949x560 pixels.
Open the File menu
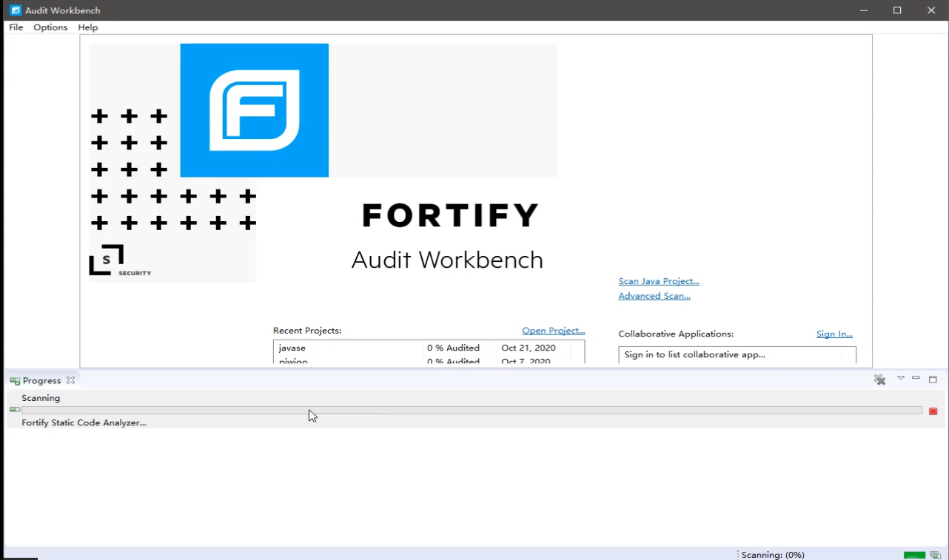pyautogui.click(x=16, y=27)
